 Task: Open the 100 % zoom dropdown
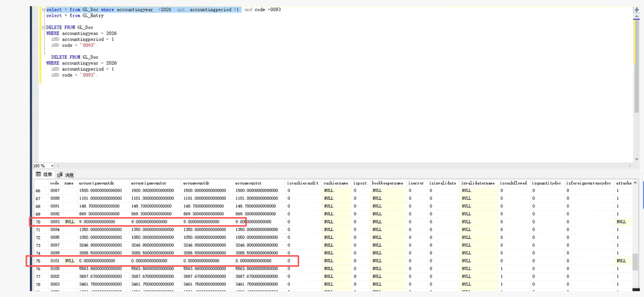52,166
